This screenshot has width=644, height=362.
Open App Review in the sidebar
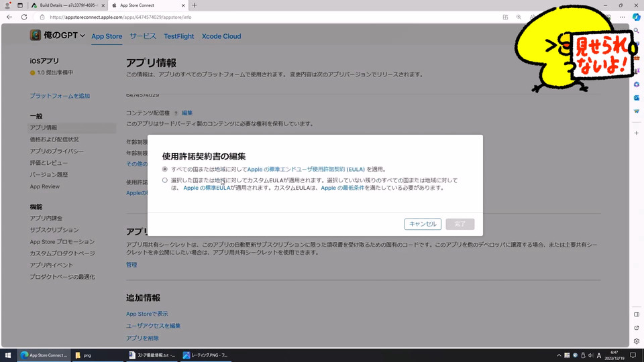45,186
